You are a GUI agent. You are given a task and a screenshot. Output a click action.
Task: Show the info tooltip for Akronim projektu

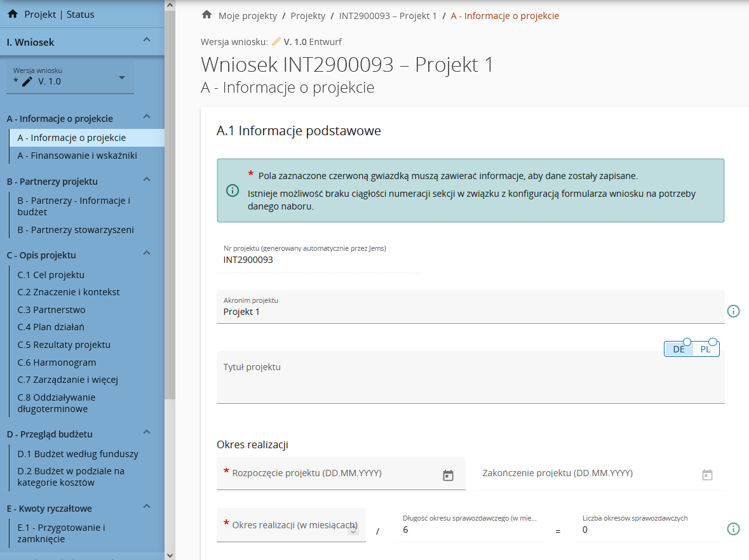(x=733, y=311)
